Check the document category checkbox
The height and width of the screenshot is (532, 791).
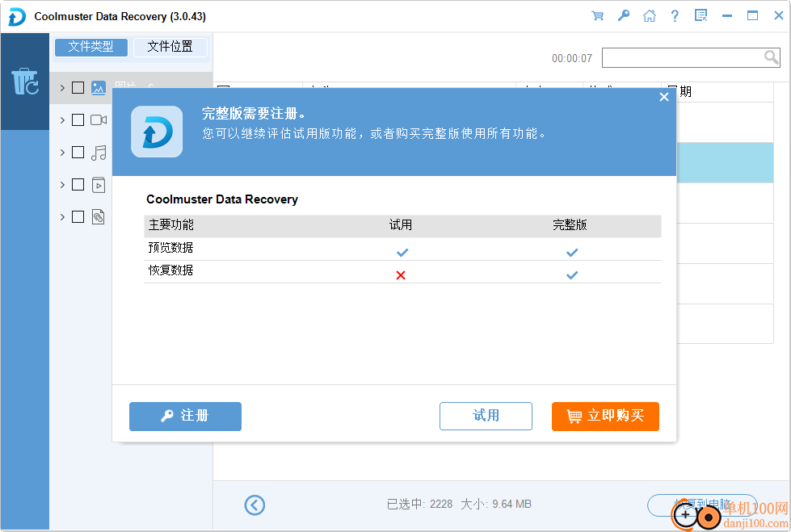click(x=78, y=217)
